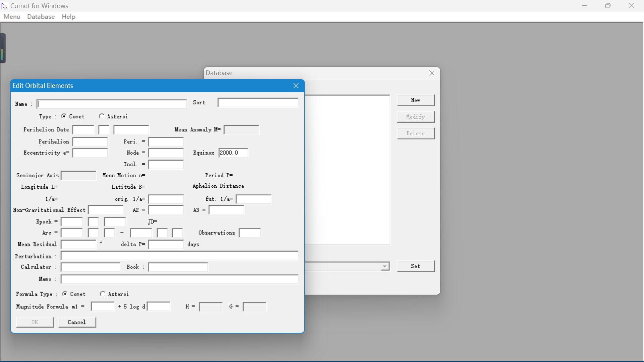This screenshot has width=644, height=362.
Task: Click the Non-Gravitational Effect field
Action: 106,210
